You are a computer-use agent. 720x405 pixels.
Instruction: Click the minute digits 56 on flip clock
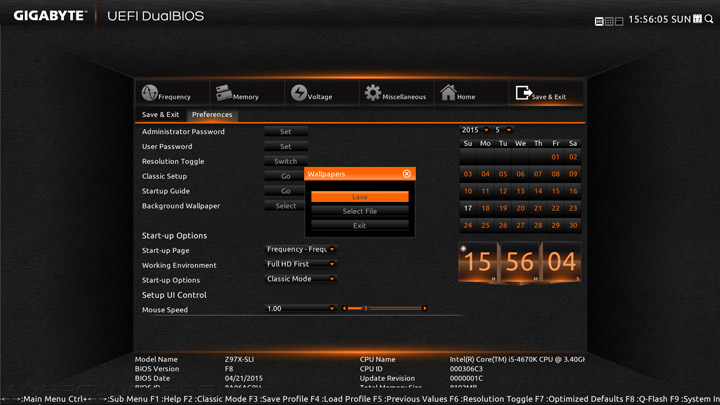pyautogui.click(x=520, y=262)
